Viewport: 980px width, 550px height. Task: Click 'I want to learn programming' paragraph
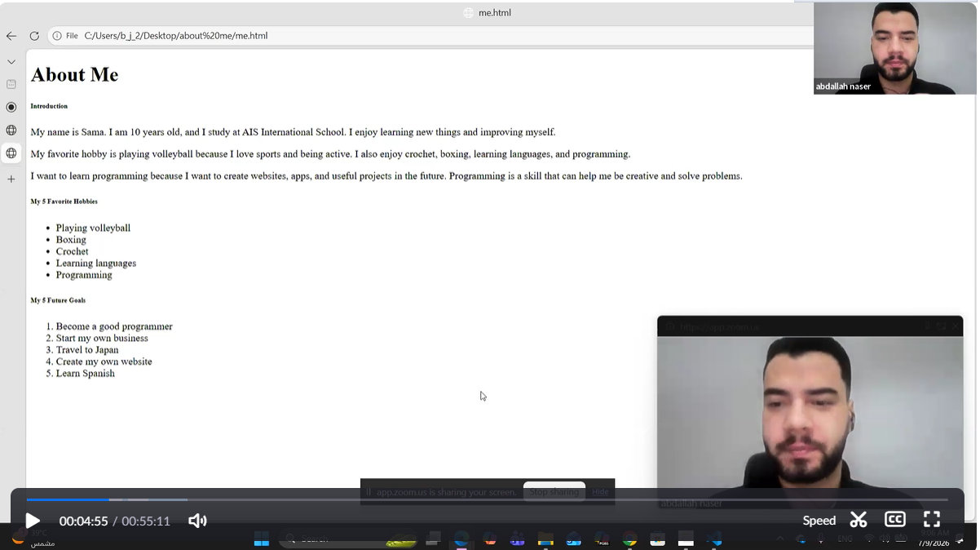[386, 176]
